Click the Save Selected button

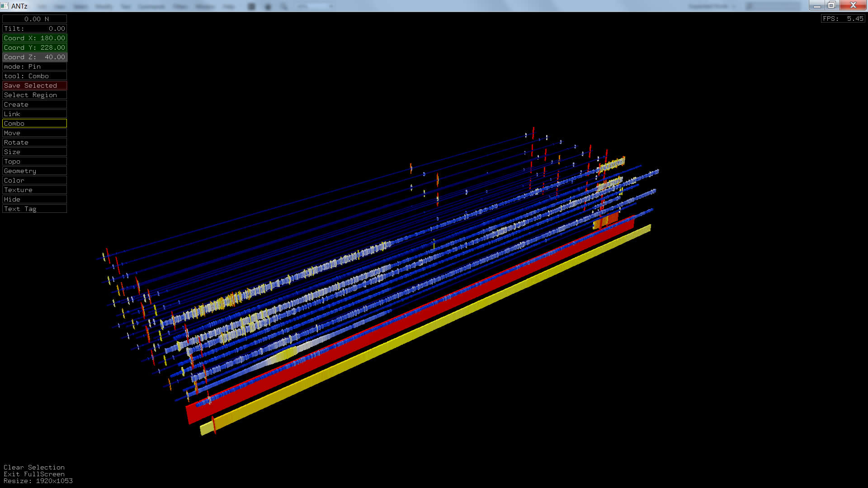point(34,85)
